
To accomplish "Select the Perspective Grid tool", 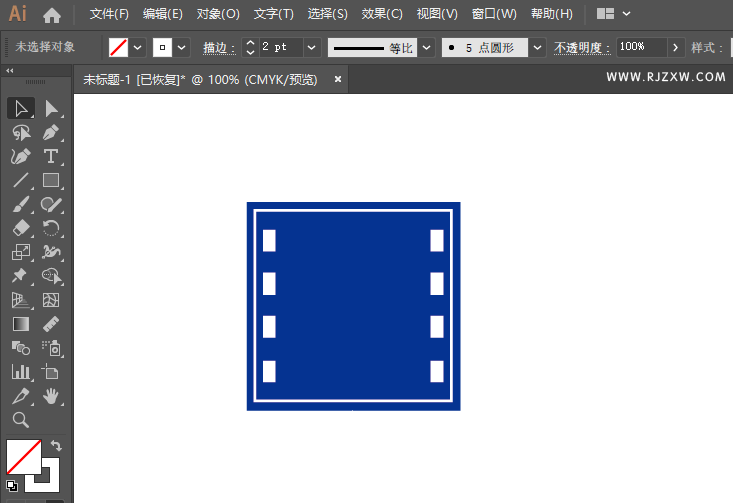I will [21, 300].
